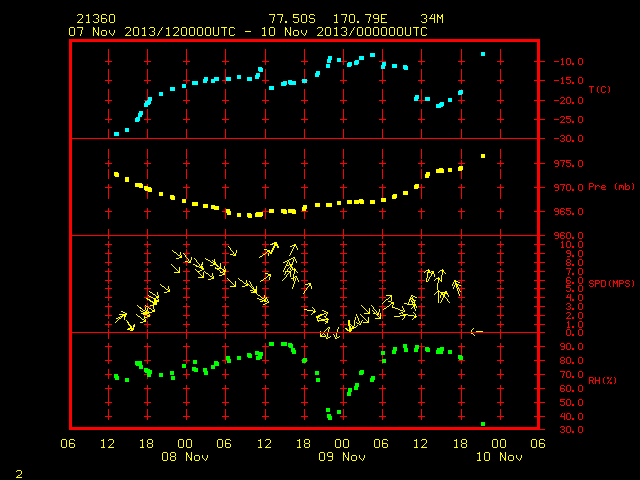Select the RH(%) axis label
This screenshot has width=640, height=480.
pos(602,380)
